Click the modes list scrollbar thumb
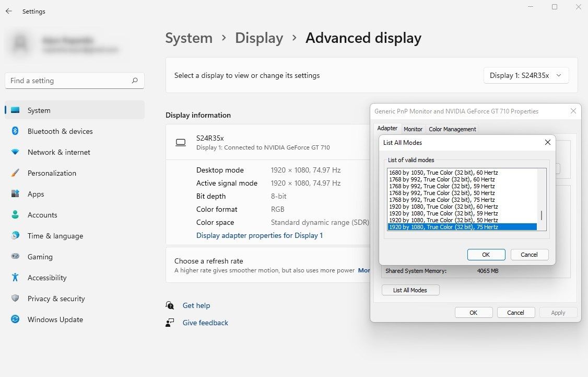Viewport: 588px width, 377px height. pos(542,215)
